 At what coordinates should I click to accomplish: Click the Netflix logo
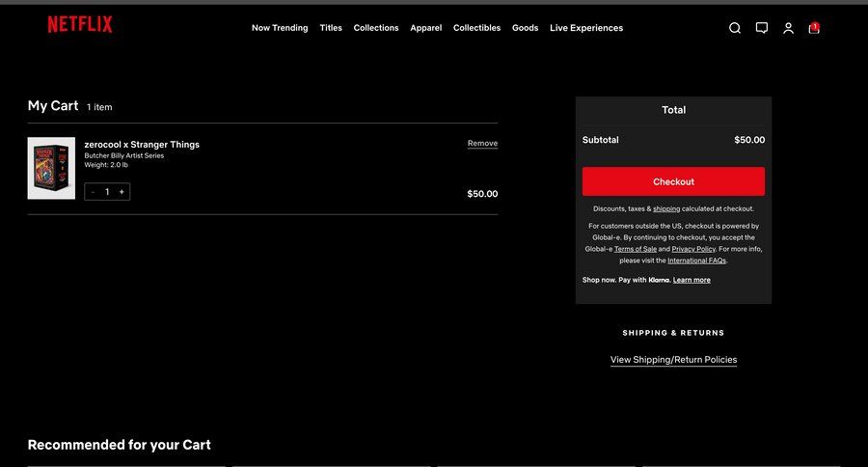point(80,25)
